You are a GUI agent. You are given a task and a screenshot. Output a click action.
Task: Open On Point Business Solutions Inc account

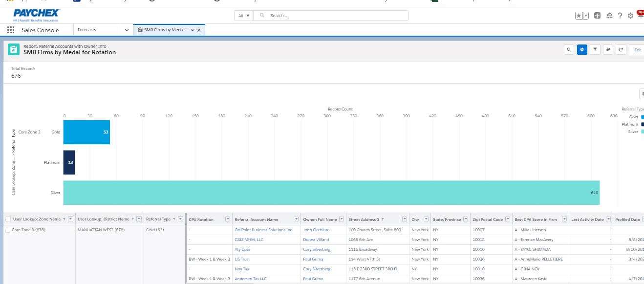263,230
